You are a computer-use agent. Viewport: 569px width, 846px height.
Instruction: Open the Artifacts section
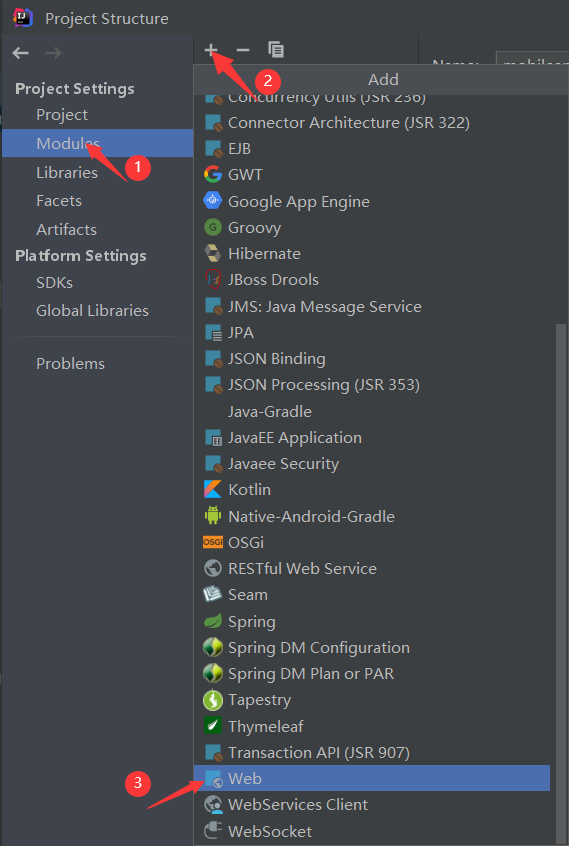[x=66, y=229]
